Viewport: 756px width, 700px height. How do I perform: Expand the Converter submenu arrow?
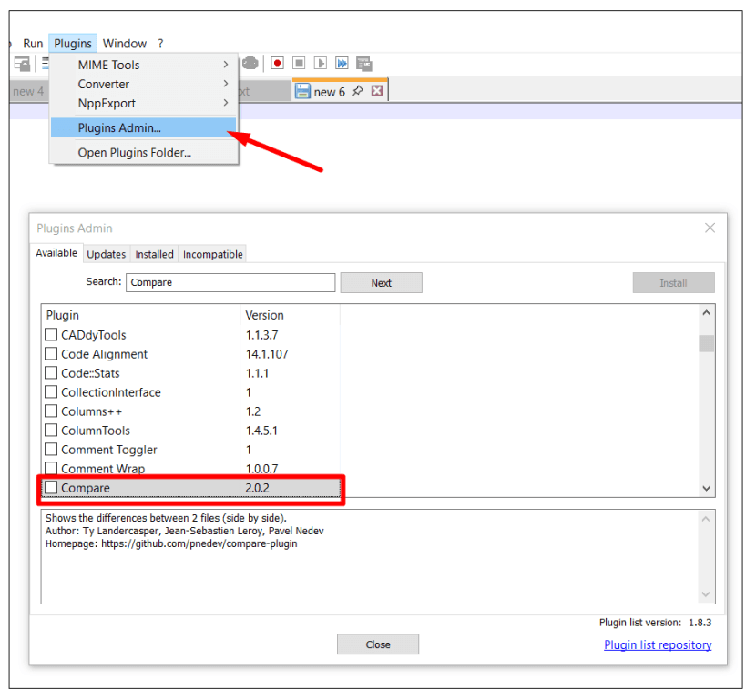click(226, 84)
